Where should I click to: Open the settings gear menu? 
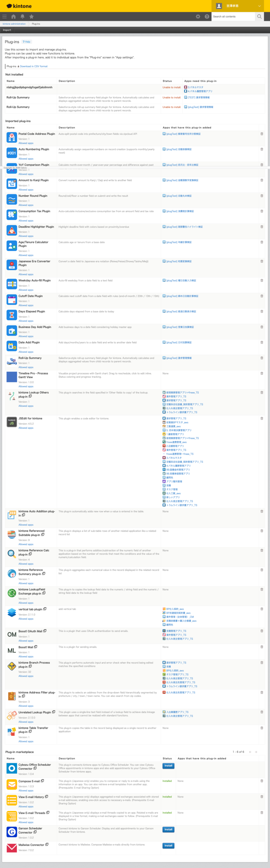(x=198, y=16)
